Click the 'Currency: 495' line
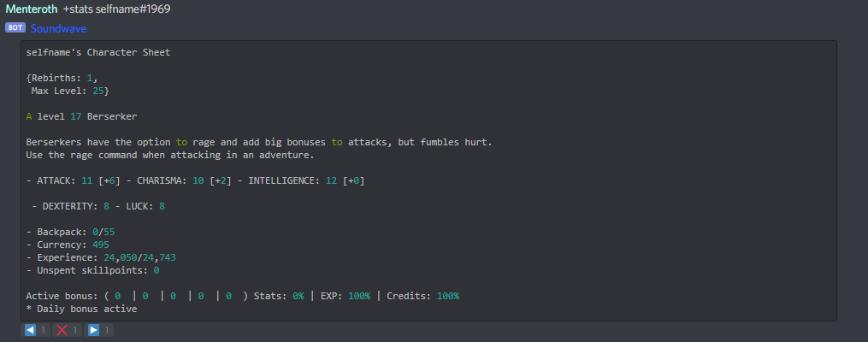 68,244
